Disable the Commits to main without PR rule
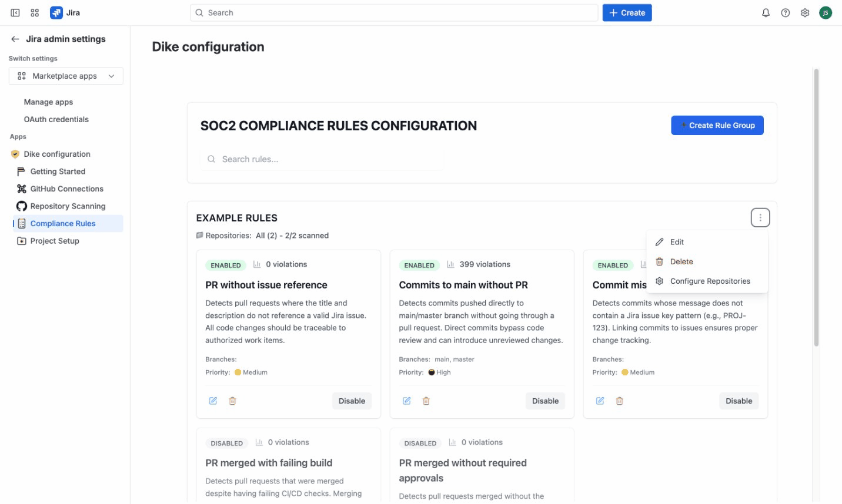The height and width of the screenshot is (504, 842). [545, 401]
